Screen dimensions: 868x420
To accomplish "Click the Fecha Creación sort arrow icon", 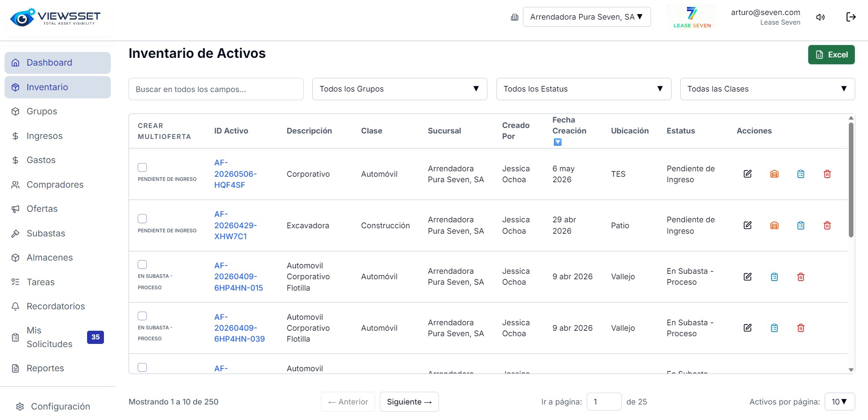I will tap(558, 142).
